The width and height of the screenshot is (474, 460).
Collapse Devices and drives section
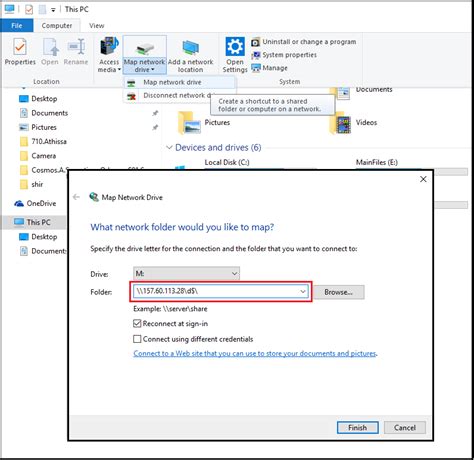click(x=169, y=147)
